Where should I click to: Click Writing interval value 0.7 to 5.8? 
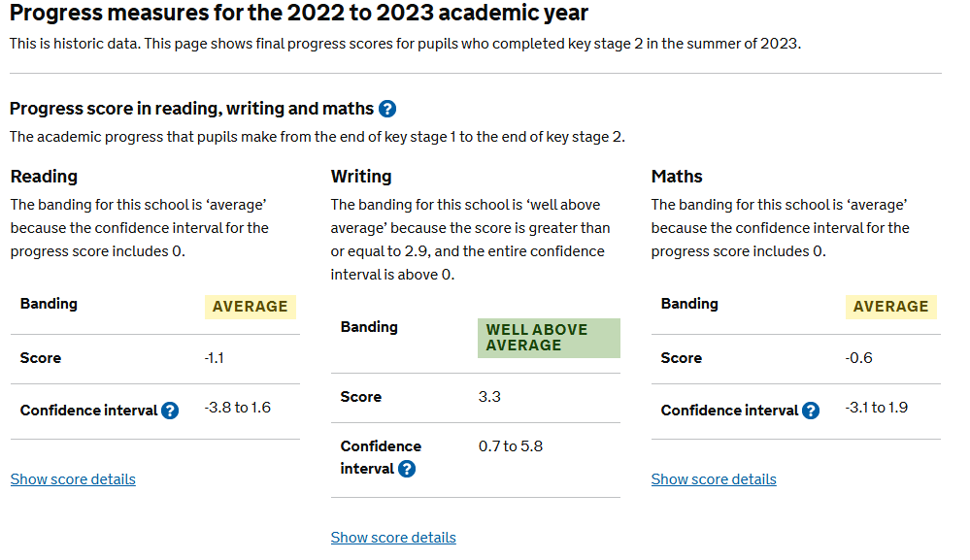[x=511, y=446]
